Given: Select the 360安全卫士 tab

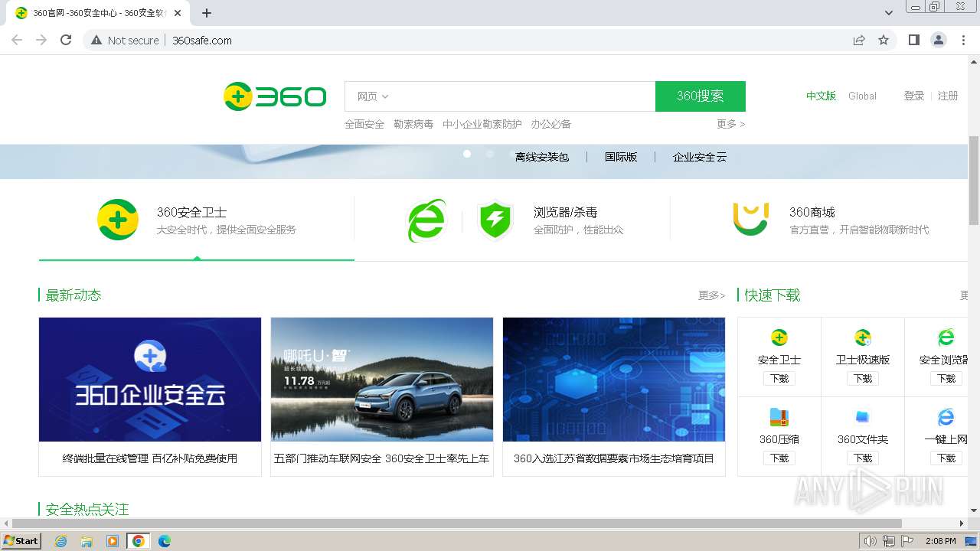Looking at the screenshot, I should pyautogui.click(x=197, y=220).
